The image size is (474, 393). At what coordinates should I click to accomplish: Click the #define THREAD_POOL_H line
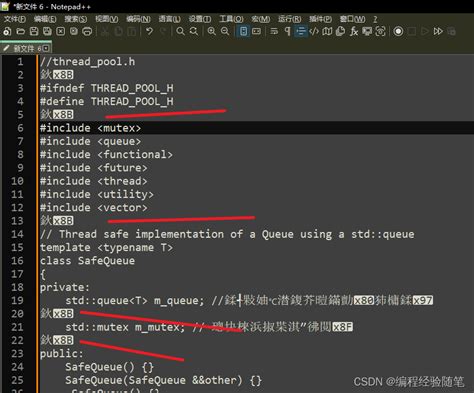(107, 101)
